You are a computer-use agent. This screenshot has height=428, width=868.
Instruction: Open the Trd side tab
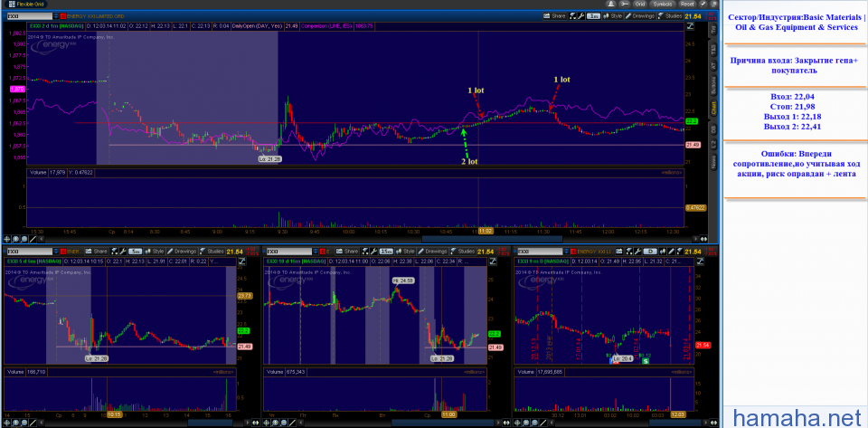pos(713,29)
